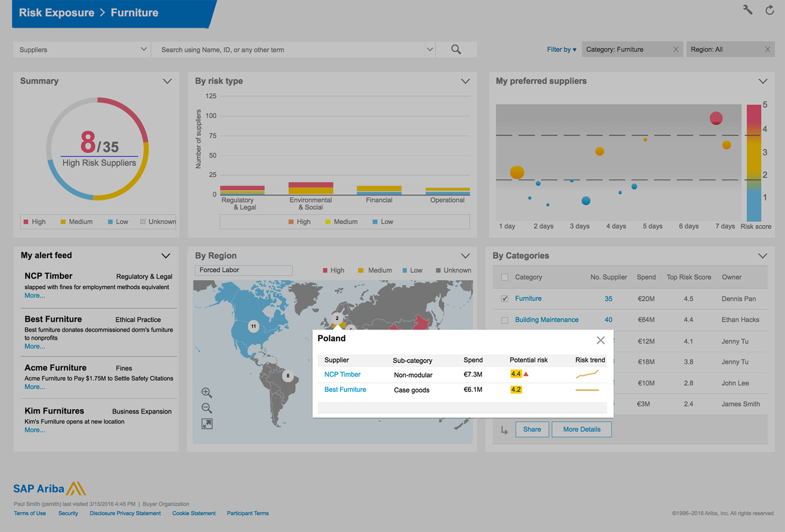Click the export arrow icon in By Categories
The image size is (785, 532).
coord(503,429)
